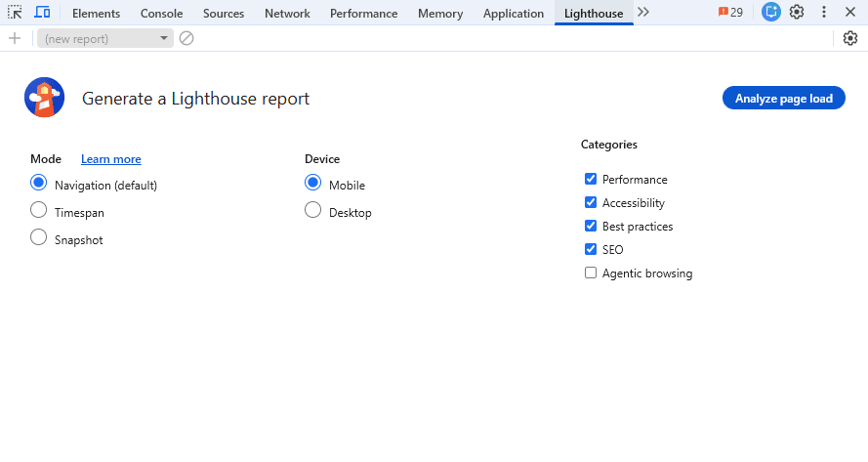This screenshot has height=462, width=868.
Task: Click the plus new report icon
Action: (x=15, y=38)
